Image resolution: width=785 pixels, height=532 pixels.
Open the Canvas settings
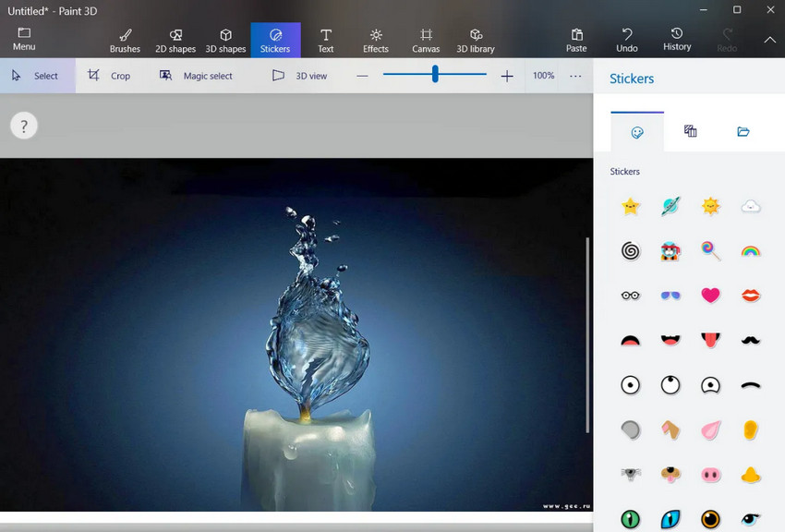(x=425, y=39)
